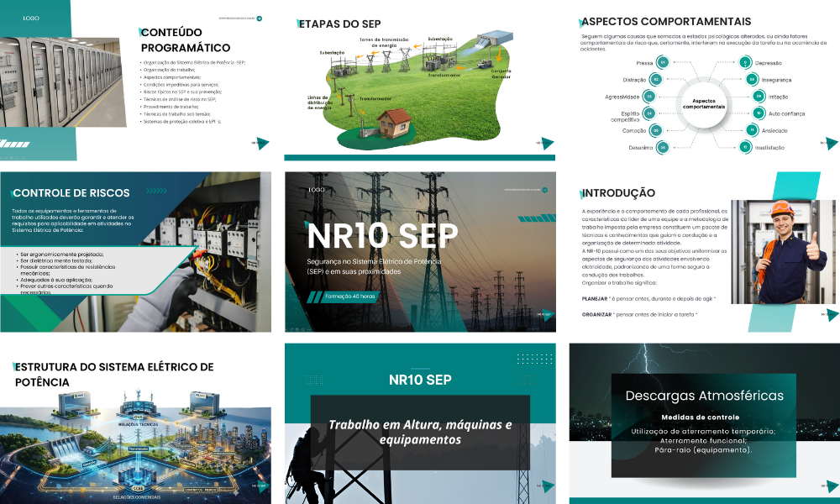
Task: Open the website URL on NR10 SEP title slide
Action: click(522, 190)
